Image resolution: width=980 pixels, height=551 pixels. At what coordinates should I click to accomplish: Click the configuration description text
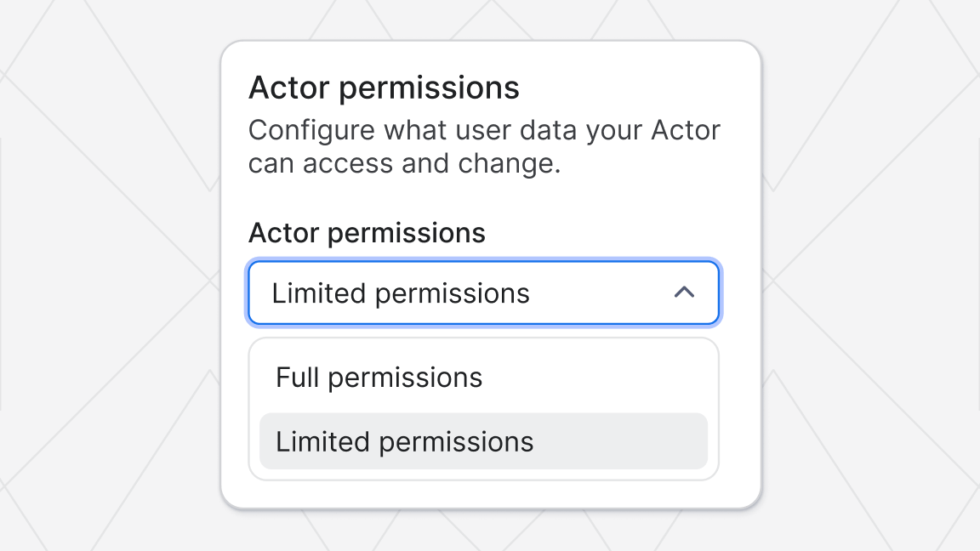click(484, 145)
